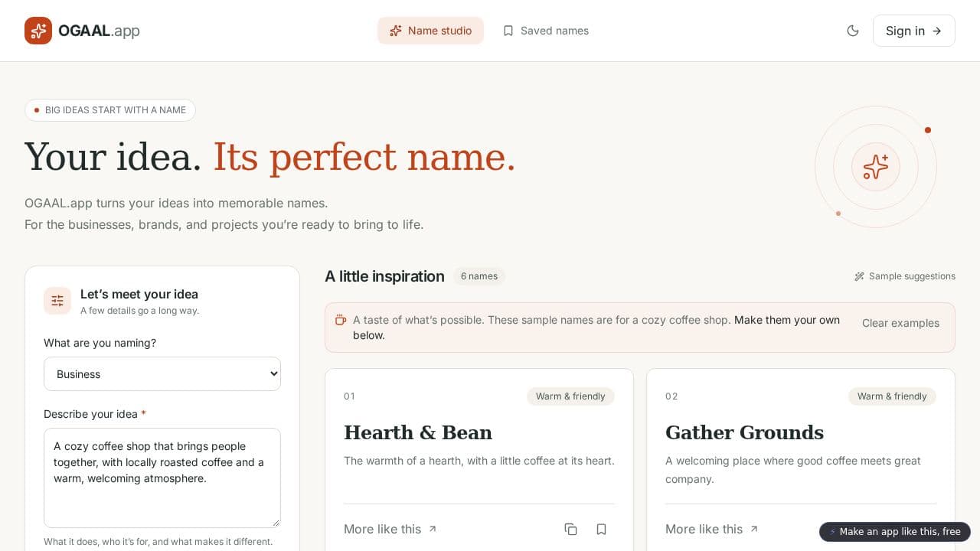Click the Sign in button
Screen dimensions: 980x551
pos(913,31)
